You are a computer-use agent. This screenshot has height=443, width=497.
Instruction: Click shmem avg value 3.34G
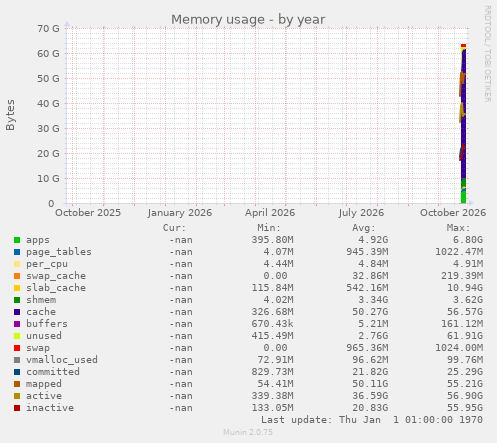click(373, 300)
